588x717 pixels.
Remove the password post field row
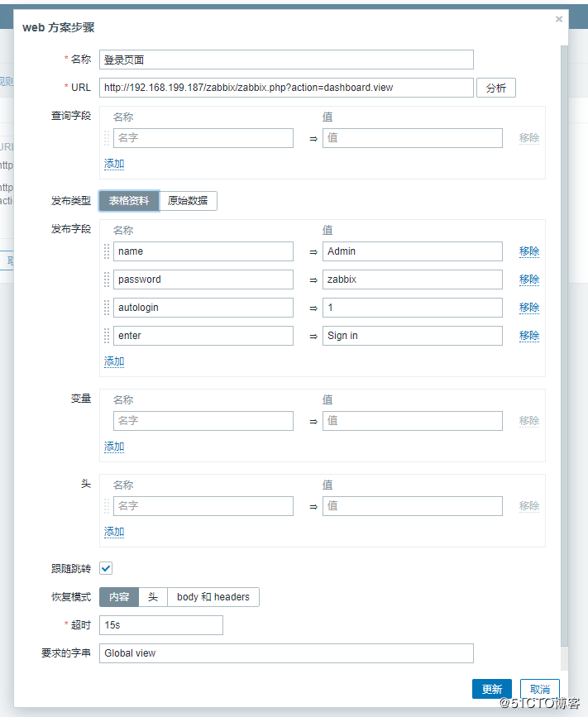click(529, 280)
